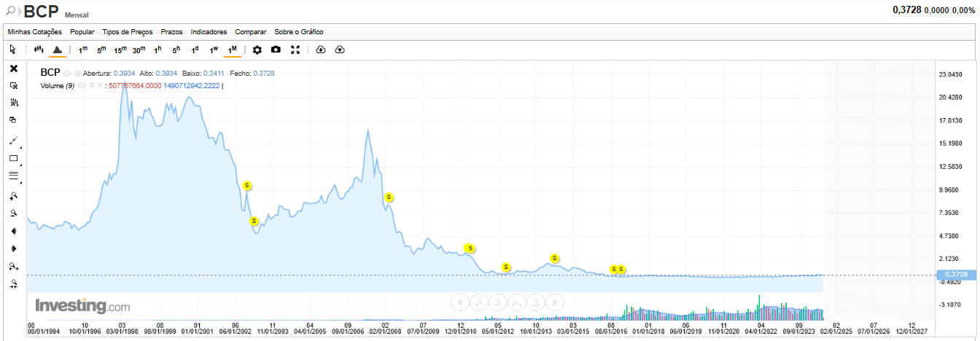Click circular expand-range magnifier on chart
The width and height of the screenshot is (980, 341).
coord(517,302)
